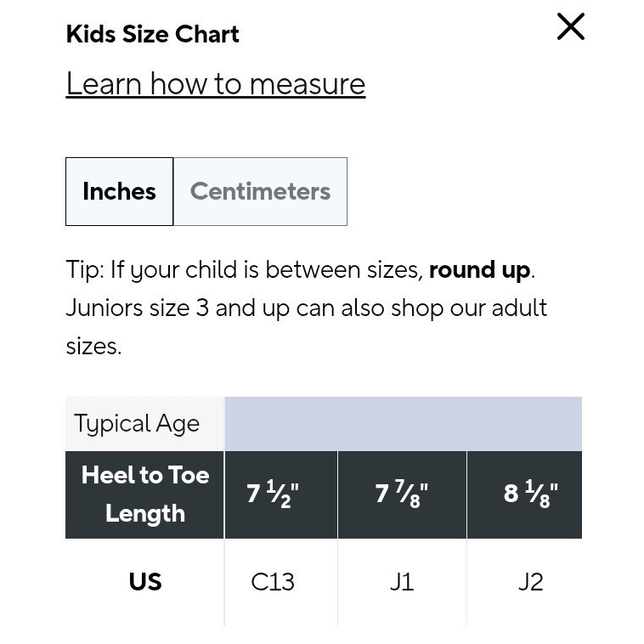The width and height of the screenshot is (644, 644).
Task: Close the Kids Size Chart dialog
Action: (x=570, y=26)
